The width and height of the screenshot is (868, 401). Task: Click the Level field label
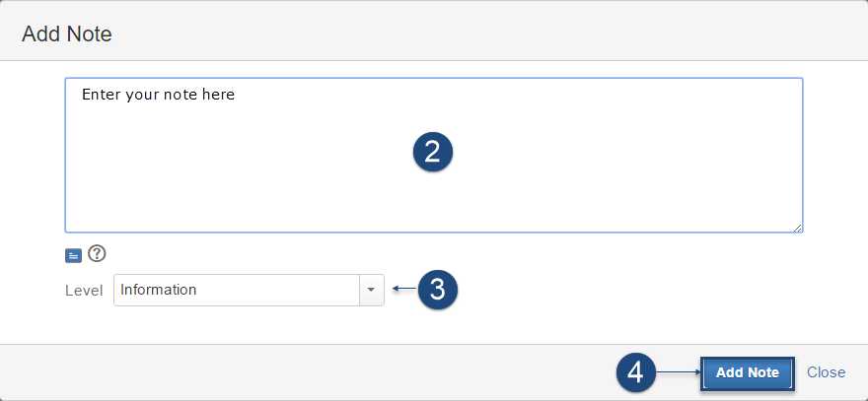point(84,291)
